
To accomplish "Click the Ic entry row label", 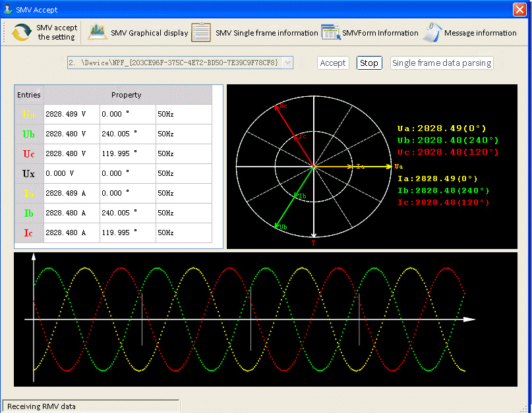I will pos(28,233).
